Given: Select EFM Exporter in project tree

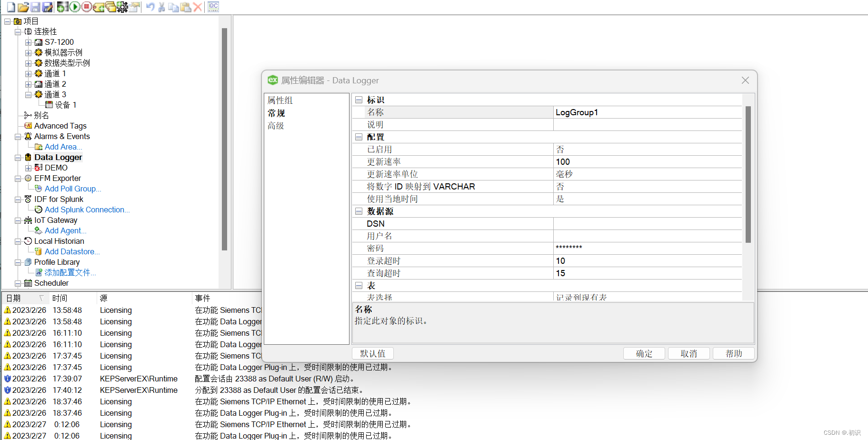Looking at the screenshot, I should pyautogui.click(x=58, y=178).
